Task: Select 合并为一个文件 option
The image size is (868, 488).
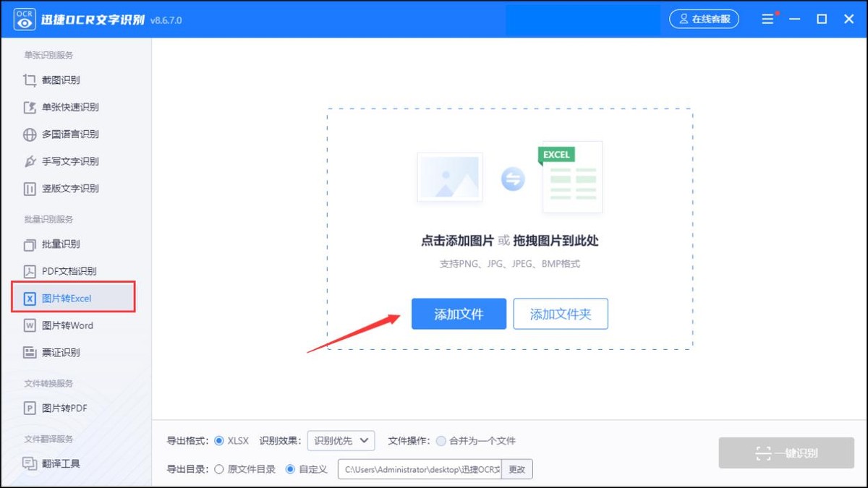Action: click(x=441, y=441)
